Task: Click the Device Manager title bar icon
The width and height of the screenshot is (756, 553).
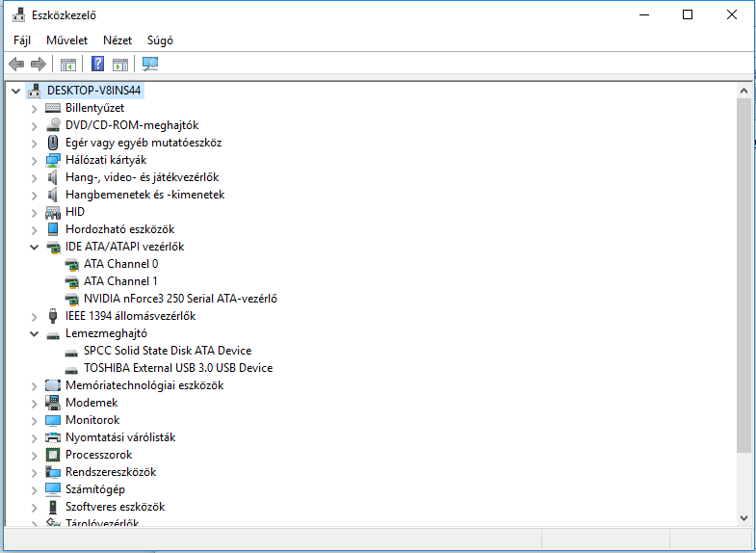Action: (x=19, y=15)
